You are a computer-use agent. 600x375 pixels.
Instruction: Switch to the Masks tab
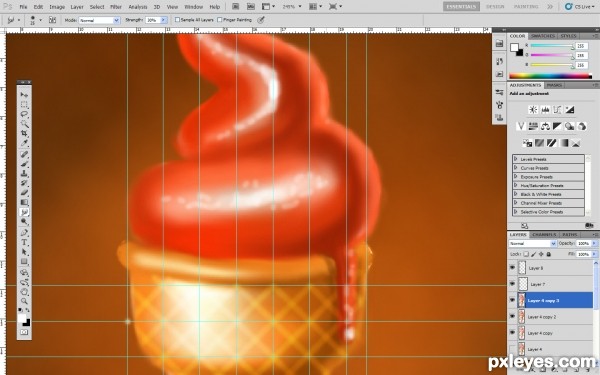tap(554, 85)
